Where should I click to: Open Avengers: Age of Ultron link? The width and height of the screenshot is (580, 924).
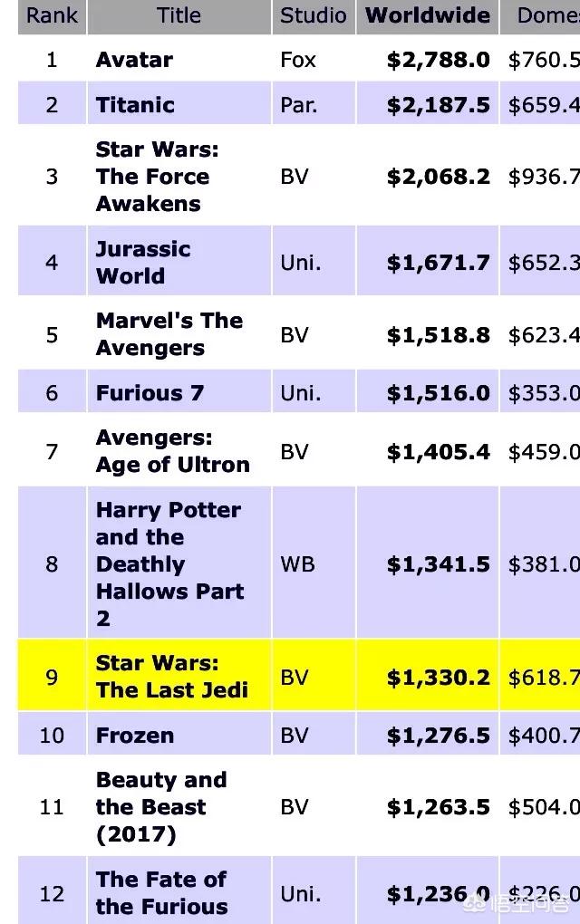click(x=173, y=451)
